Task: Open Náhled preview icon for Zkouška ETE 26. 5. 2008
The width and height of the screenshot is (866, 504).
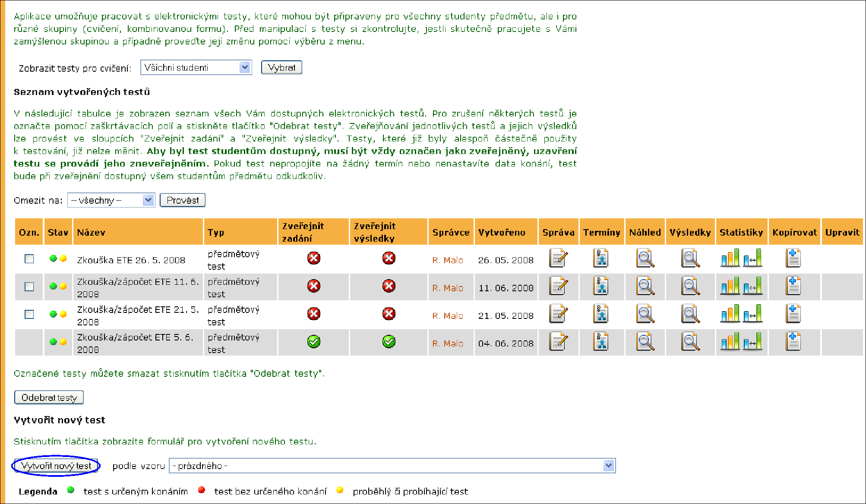Action: click(645, 258)
